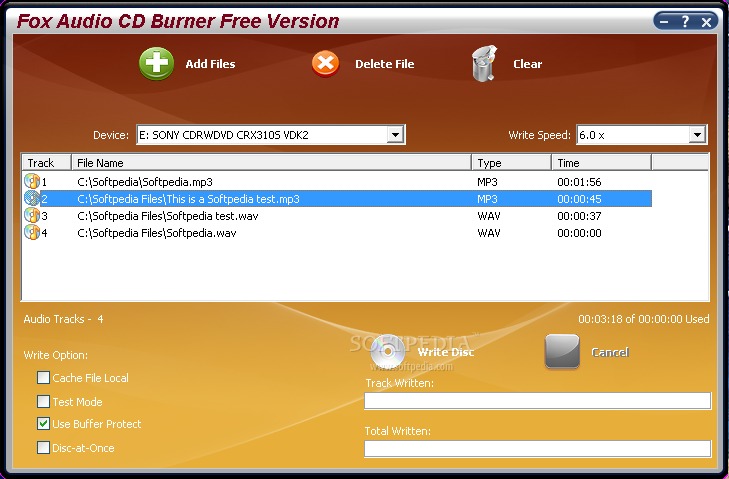Select This is a Softpedia test.mp3 row

pos(337,199)
